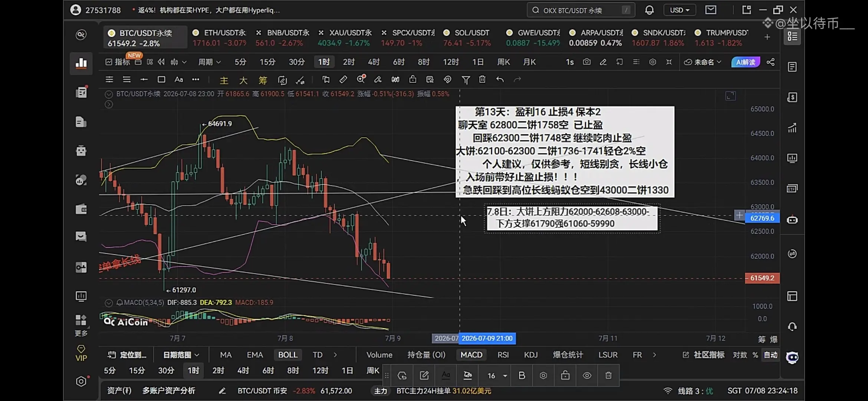Collapse the MACD indicator panel circle toggle
Image resolution: width=868 pixels, height=401 pixels.
108,303
